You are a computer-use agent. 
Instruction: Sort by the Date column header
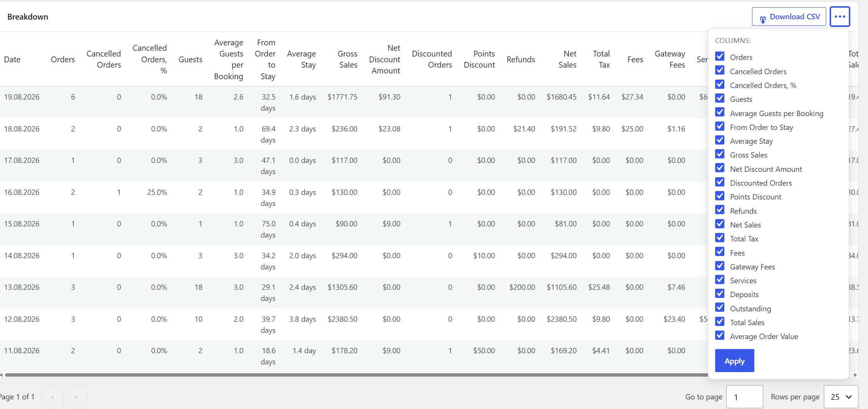tap(12, 60)
